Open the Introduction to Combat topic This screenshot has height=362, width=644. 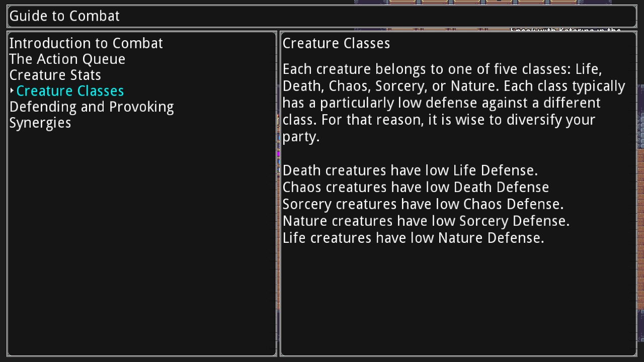click(86, 43)
